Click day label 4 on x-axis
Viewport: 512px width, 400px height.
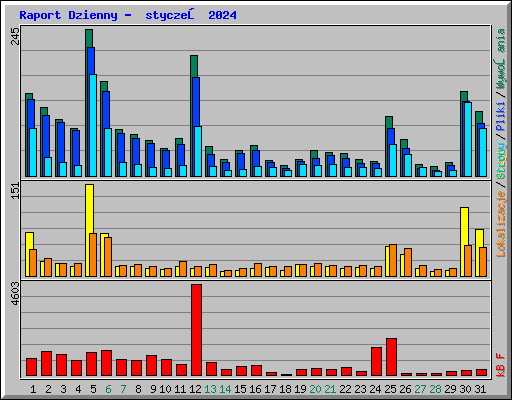click(x=78, y=389)
